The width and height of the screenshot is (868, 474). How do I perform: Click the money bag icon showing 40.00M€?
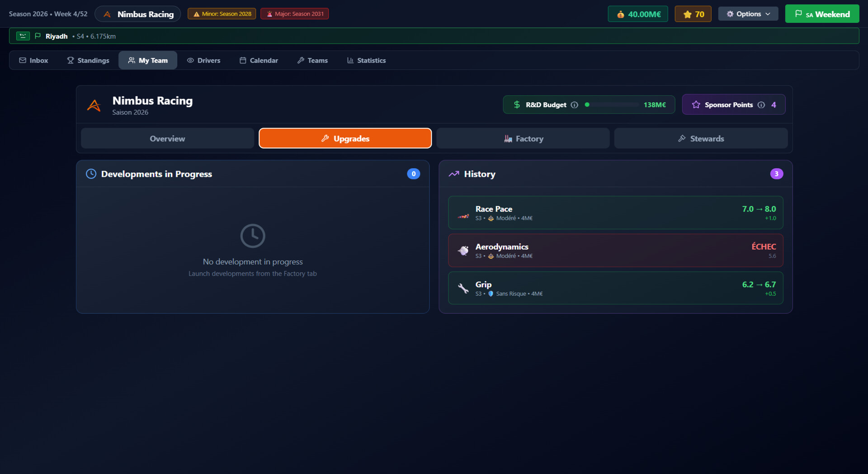[x=620, y=14]
